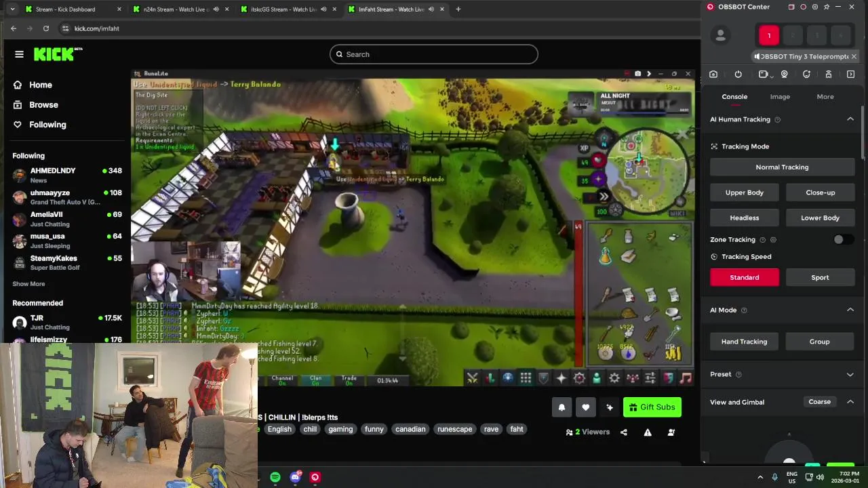Viewport: 868px width, 488px height.
Task: Switch to Stream - Kick Dashboard tab
Action: coord(73,9)
